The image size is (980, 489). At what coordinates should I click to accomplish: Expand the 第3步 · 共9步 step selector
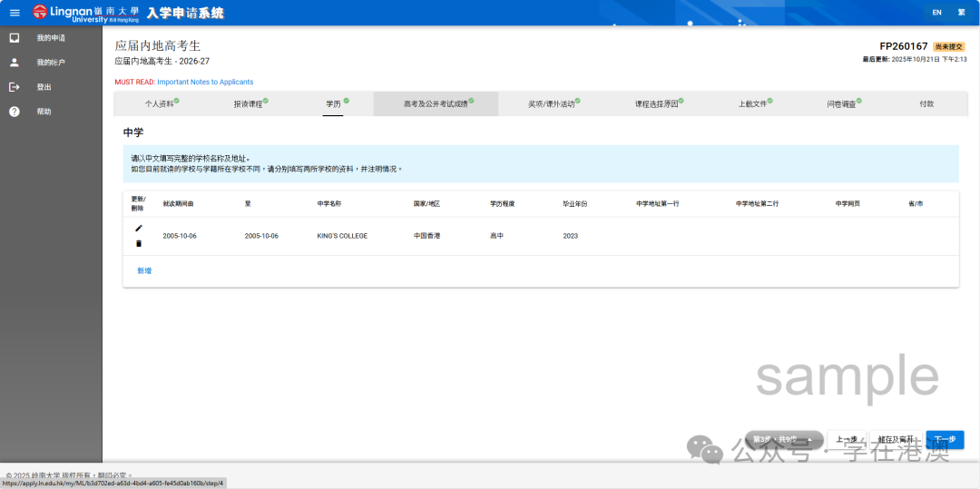click(x=783, y=439)
